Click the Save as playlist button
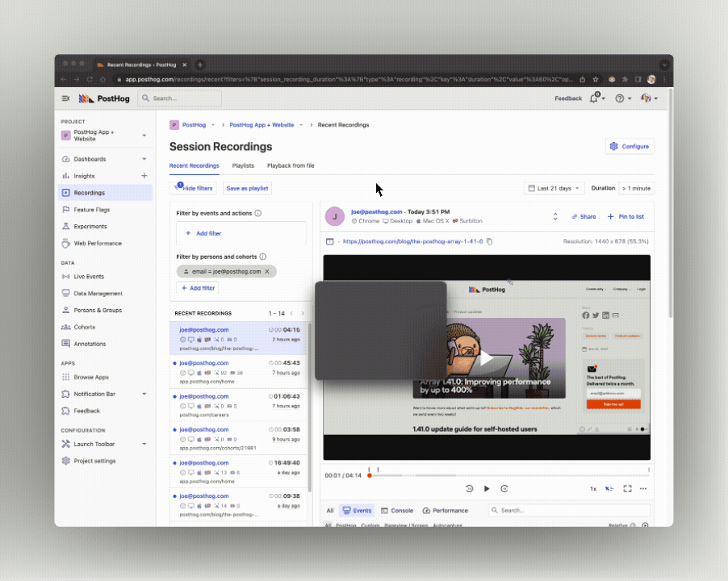The height and width of the screenshot is (581, 728). coord(247,188)
